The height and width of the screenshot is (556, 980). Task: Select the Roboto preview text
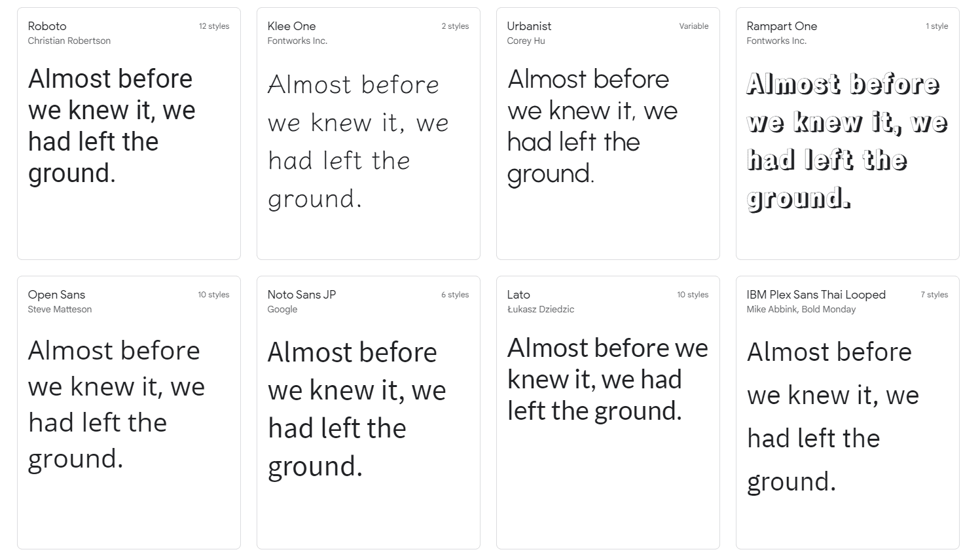111,126
